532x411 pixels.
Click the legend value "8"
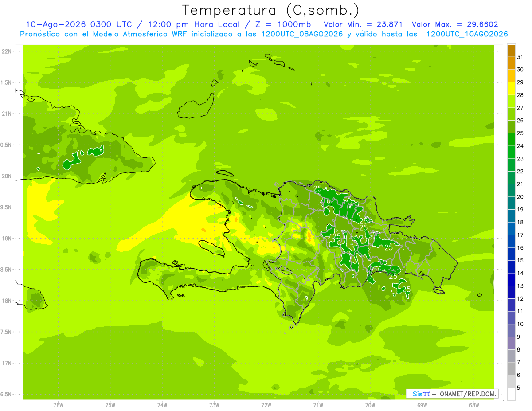tap(519, 349)
